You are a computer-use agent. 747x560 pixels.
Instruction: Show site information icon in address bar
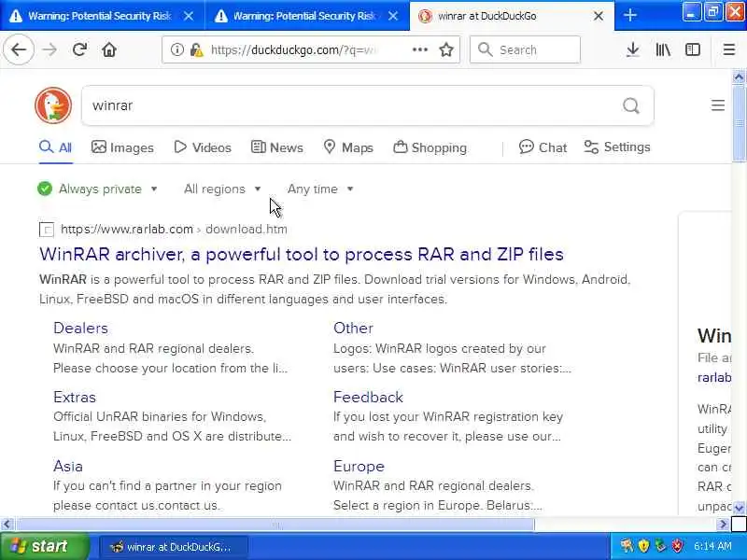pyautogui.click(x=176, y=49)
